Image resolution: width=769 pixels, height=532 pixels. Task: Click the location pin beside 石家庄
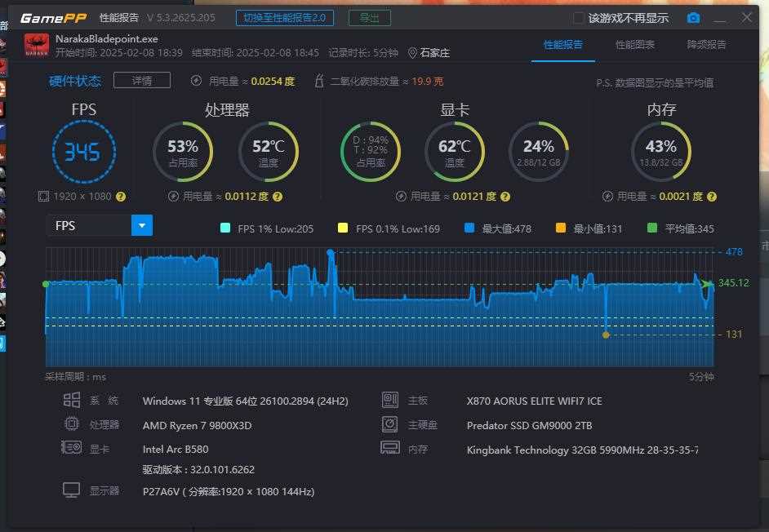412,52
